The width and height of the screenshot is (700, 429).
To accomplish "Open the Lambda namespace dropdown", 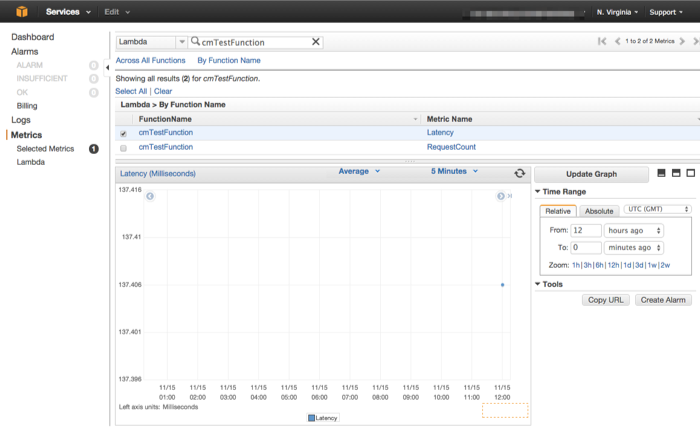I will click(151, 42).
